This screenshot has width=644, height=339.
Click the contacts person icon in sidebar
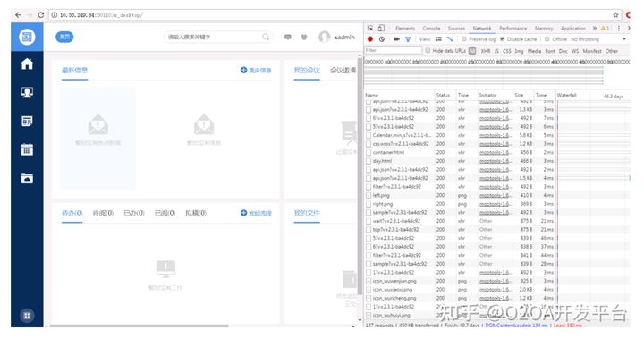(x=27, y=92)
